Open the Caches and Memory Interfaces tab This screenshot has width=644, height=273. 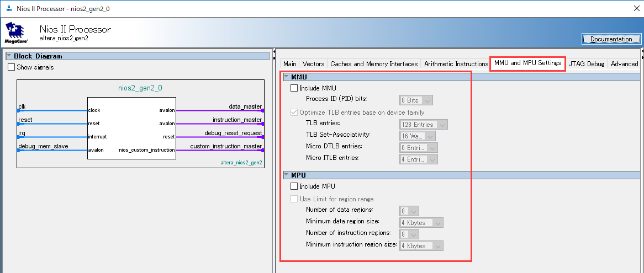tap(374, 64)
